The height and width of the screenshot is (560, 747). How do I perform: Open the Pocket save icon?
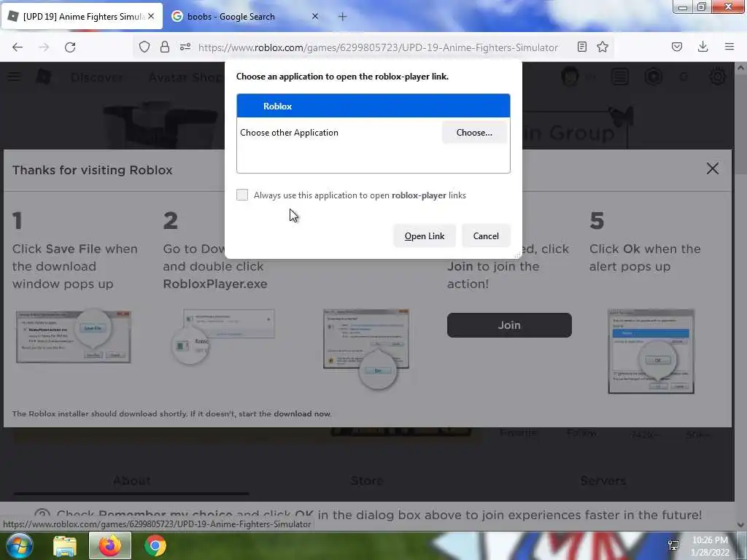pos(677,47)
